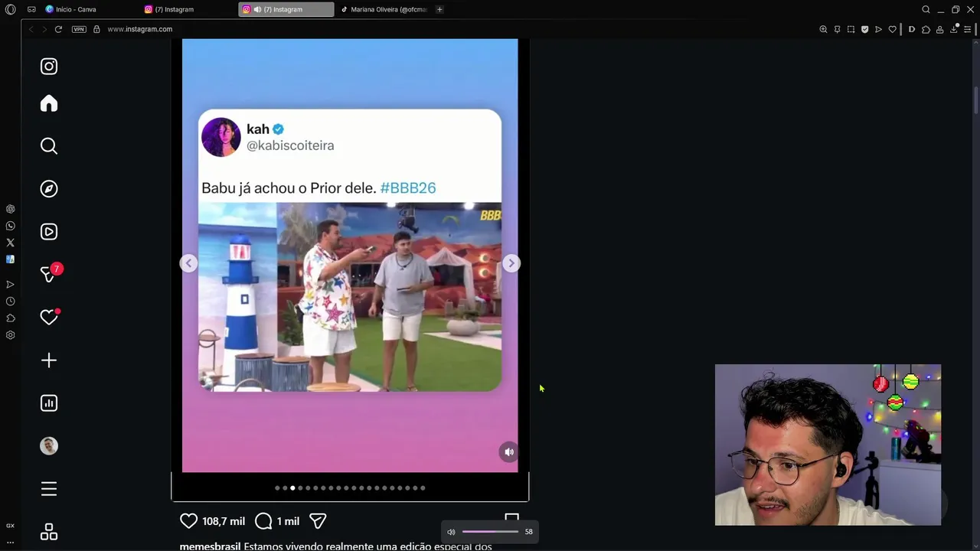The image size is (980, 551).
Task: Mute the post audio speaker button
Action: [509, 452]
